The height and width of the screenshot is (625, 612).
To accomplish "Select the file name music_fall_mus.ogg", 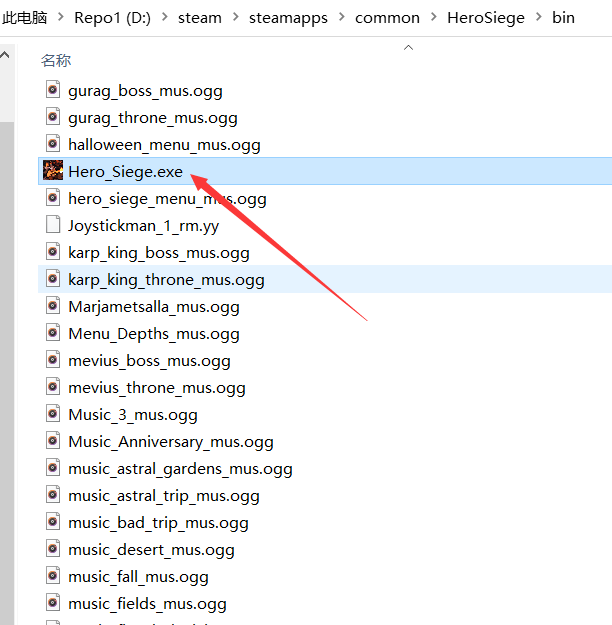I will 138,577.
